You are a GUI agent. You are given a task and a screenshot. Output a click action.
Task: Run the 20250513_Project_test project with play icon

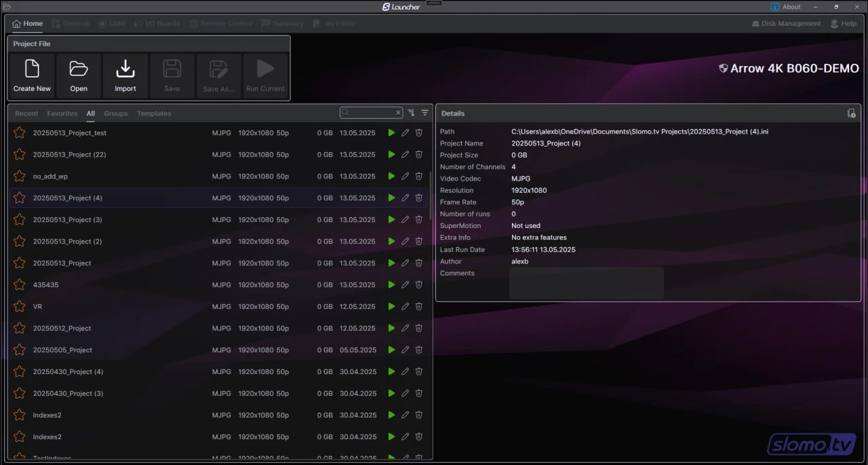(391, 133)
